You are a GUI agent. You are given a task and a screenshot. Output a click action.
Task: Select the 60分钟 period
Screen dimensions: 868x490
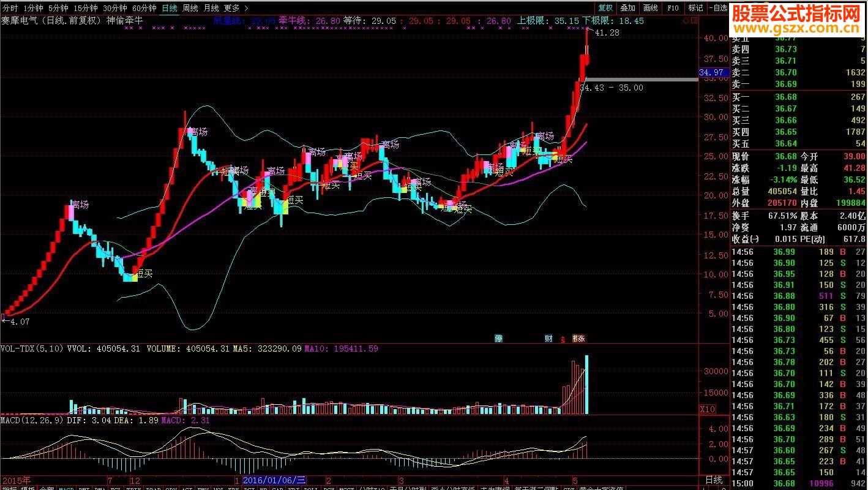[144, 8]
